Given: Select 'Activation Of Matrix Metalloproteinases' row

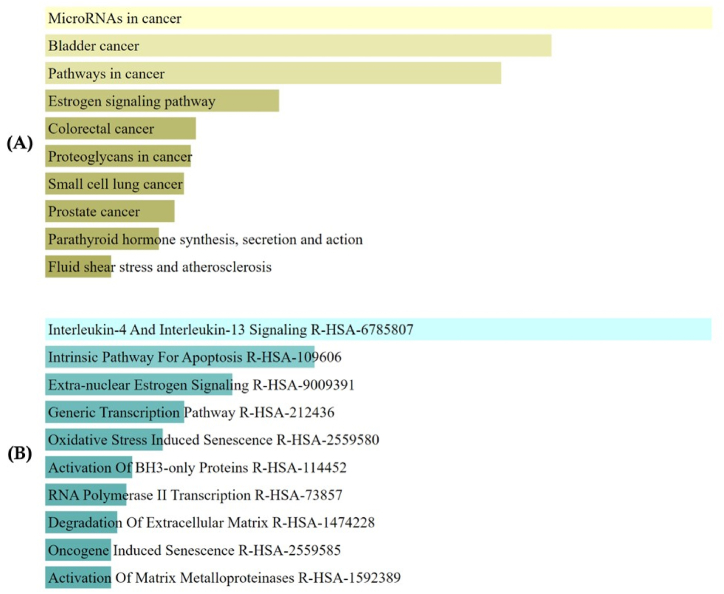Looking at the screenshot, I should pos(223,577).
